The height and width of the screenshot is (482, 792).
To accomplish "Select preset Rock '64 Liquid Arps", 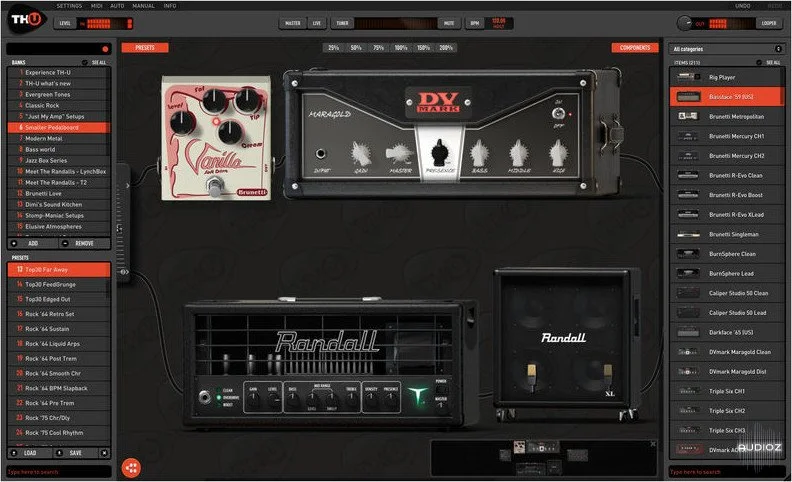I will 59,344.
